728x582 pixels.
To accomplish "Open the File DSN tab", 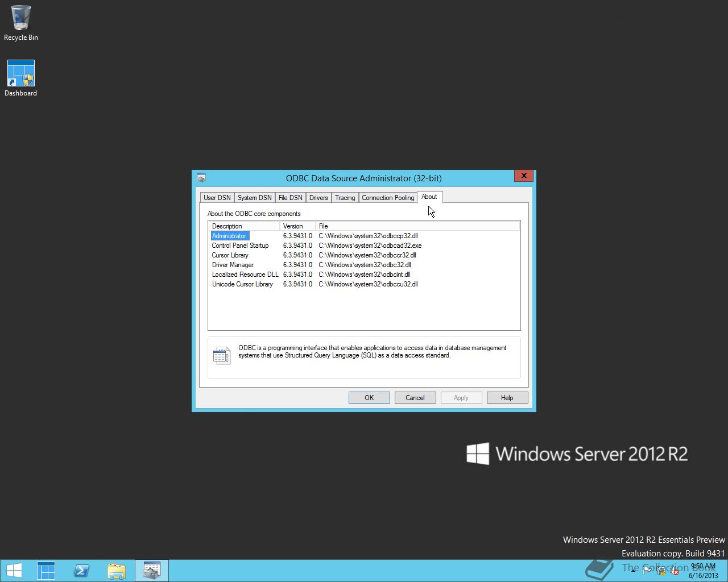I will pyautogui.click(x=290, y=198).
